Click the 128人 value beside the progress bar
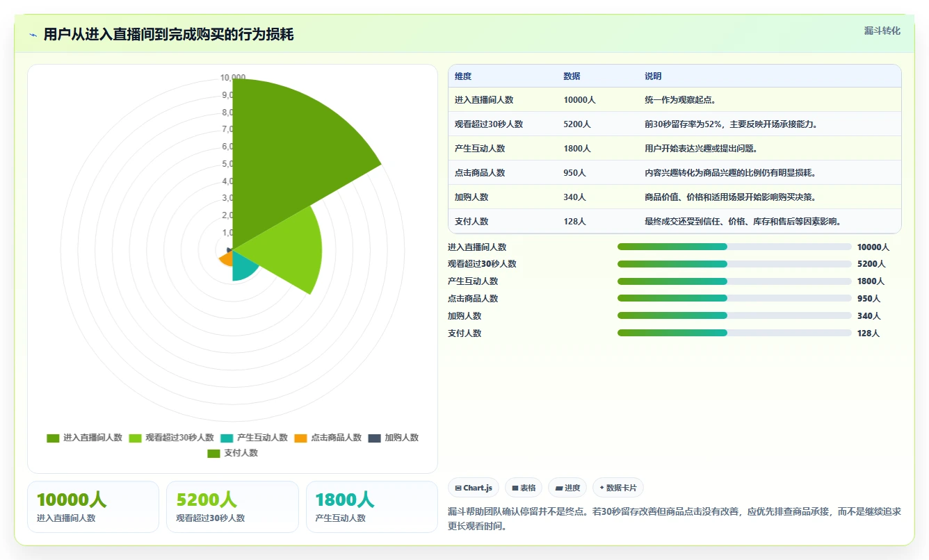The height and width of the screenshot is (560, 929). 869,333
